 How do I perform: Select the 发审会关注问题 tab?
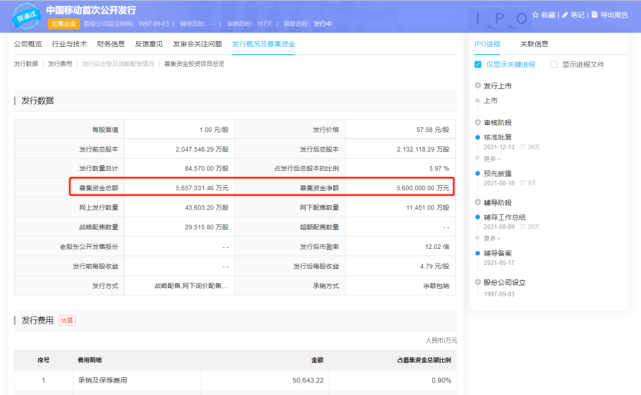tap(197, 44)
